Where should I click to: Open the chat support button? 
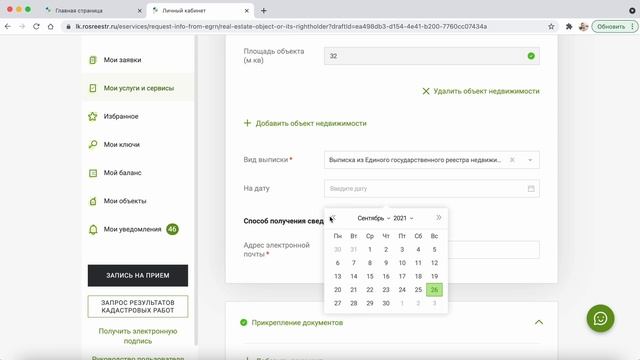pos(600,318)
